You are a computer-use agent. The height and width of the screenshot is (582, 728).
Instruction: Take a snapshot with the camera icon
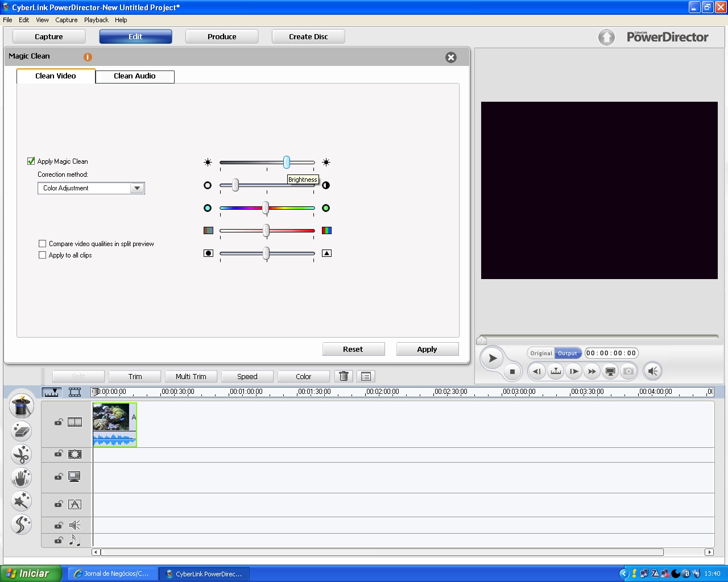tap(628, 371)
